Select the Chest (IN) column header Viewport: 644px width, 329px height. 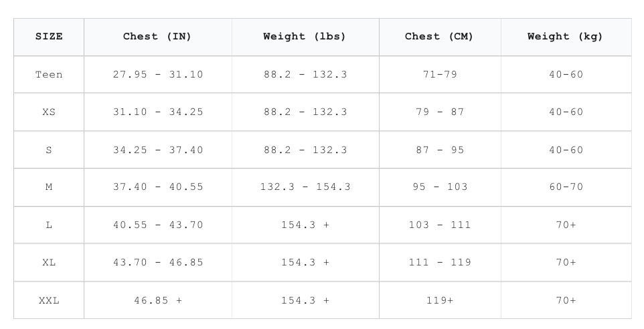click(158, 37)
